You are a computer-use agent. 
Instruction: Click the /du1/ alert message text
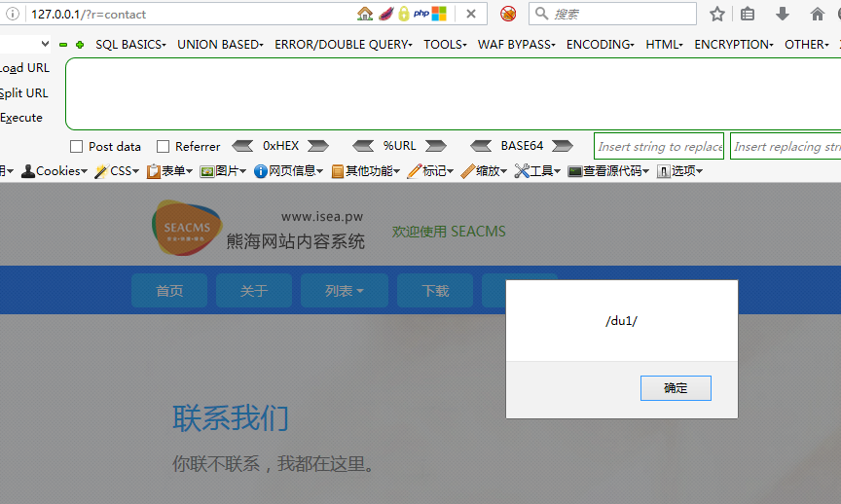(622, 321)
